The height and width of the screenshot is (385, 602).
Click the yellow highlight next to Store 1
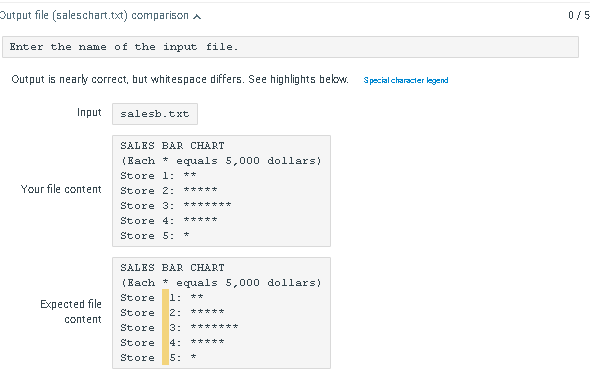click(x=165, y=297)
